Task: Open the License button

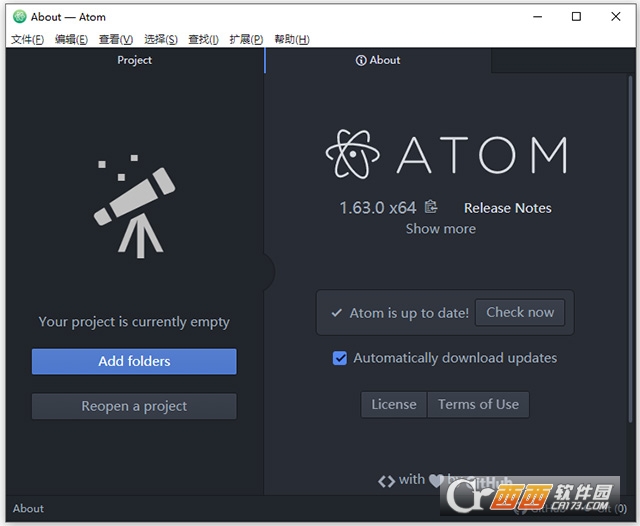Action: click(394, 404)
